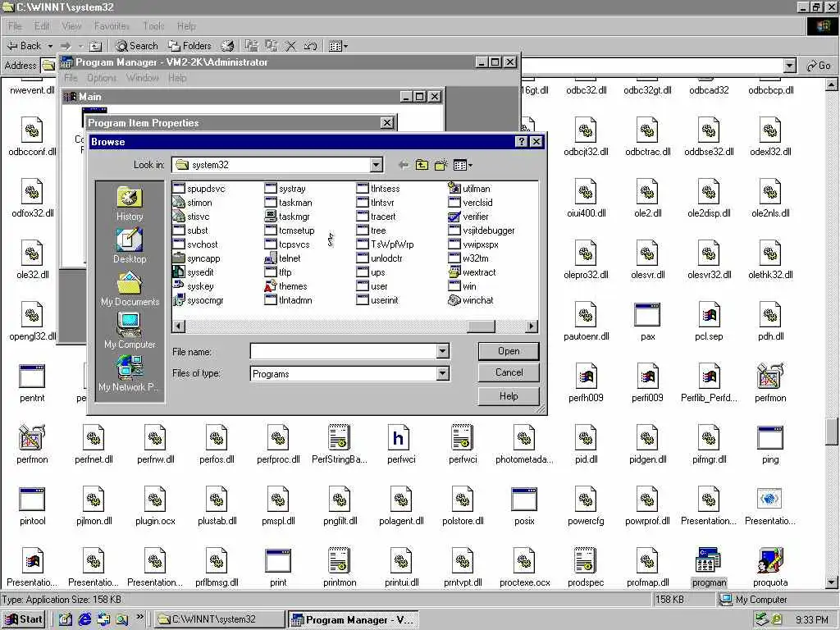Open Tools menu in Explorer window
This screenshot has width=840, height=630.
click(x=153, y=26)
